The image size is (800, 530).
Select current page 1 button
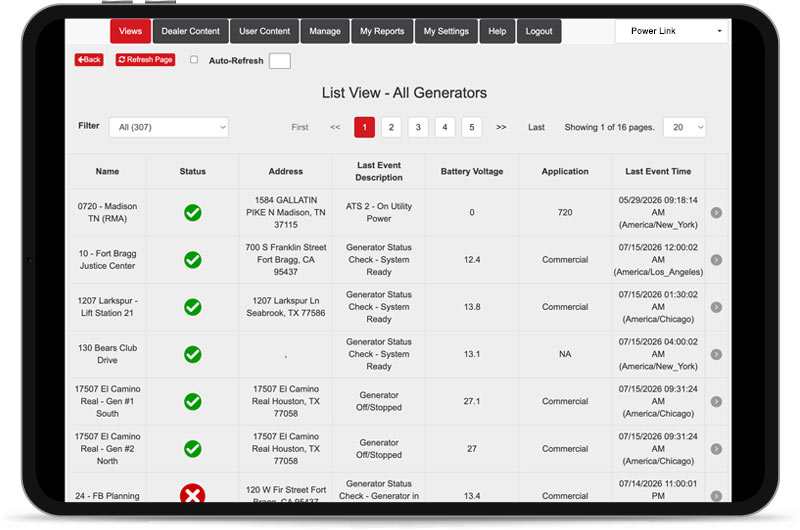(x=364, y=127)
